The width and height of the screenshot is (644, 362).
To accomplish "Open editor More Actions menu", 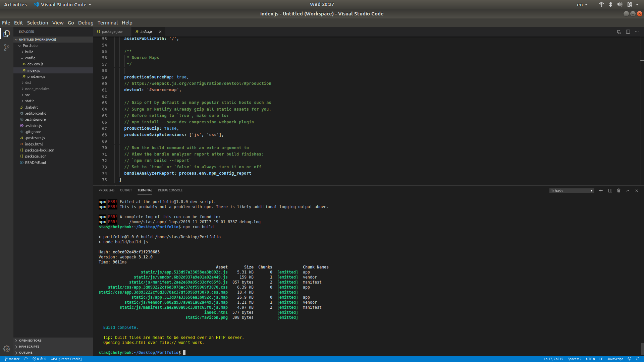I will 637,32.
